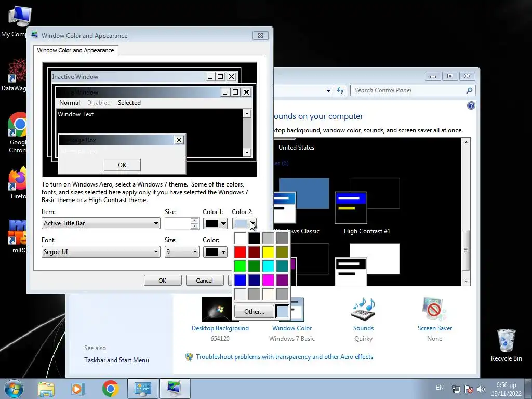Click the taskbar clock showing 6:56
Viewport: 532px width, 399px height.
click(506, 389)
